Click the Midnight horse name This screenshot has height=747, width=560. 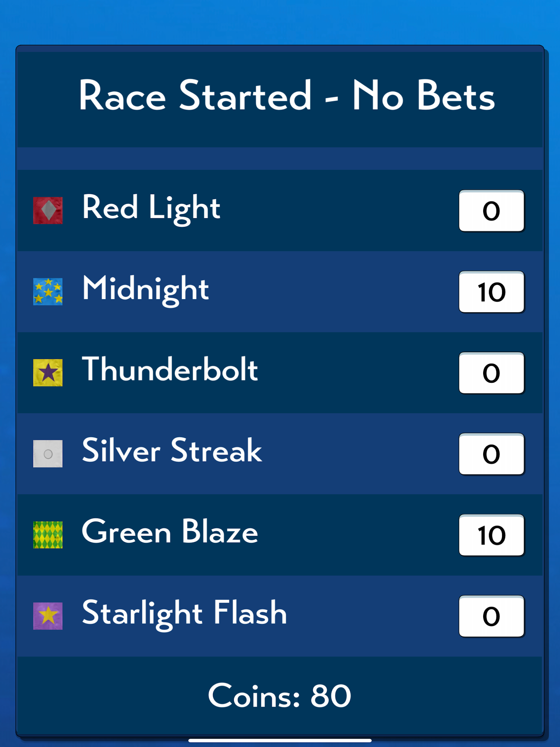pos(145,290)
